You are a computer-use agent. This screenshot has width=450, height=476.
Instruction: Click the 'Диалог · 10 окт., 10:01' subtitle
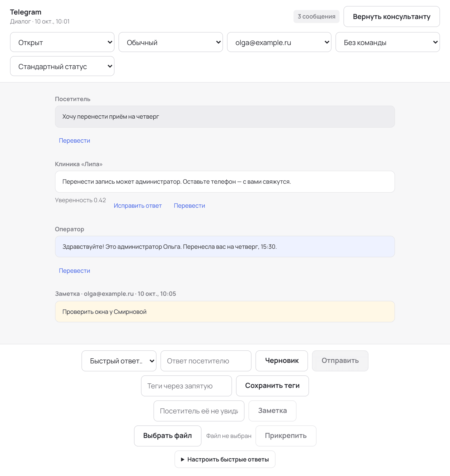pyautogui.click(x=40, y=22)
